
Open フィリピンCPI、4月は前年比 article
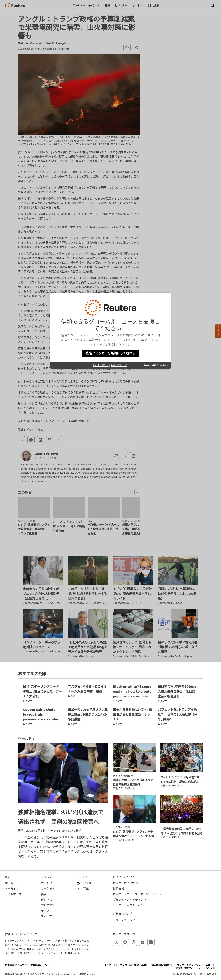pyautogui.click(x=181, y=780)
